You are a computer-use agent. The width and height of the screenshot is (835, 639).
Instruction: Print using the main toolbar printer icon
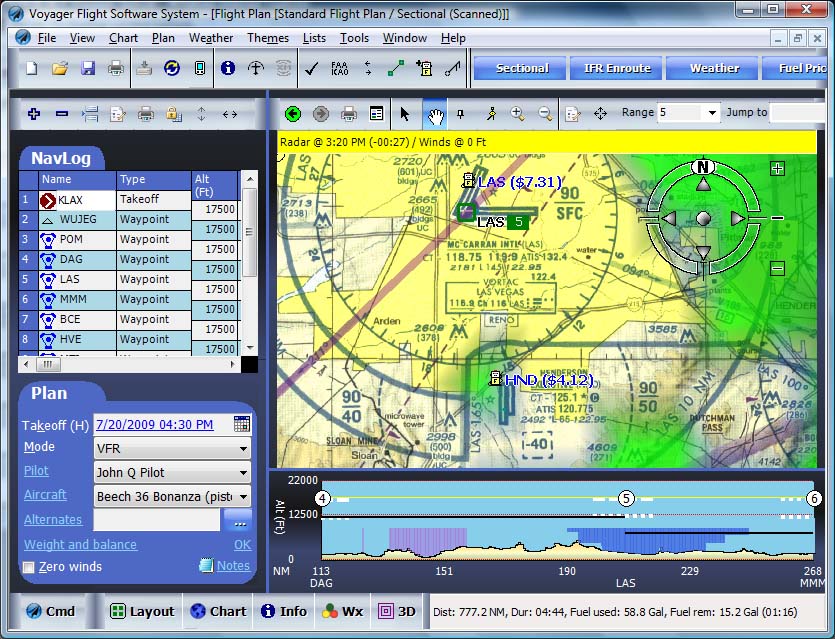click(x=116, y=68)
